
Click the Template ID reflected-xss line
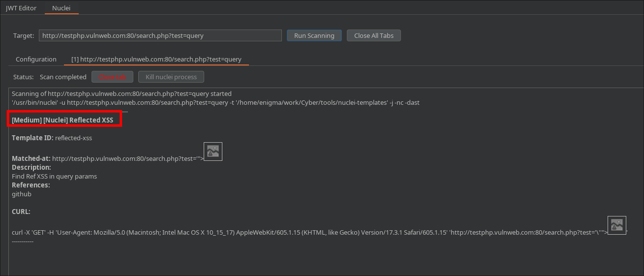point(52,138)
